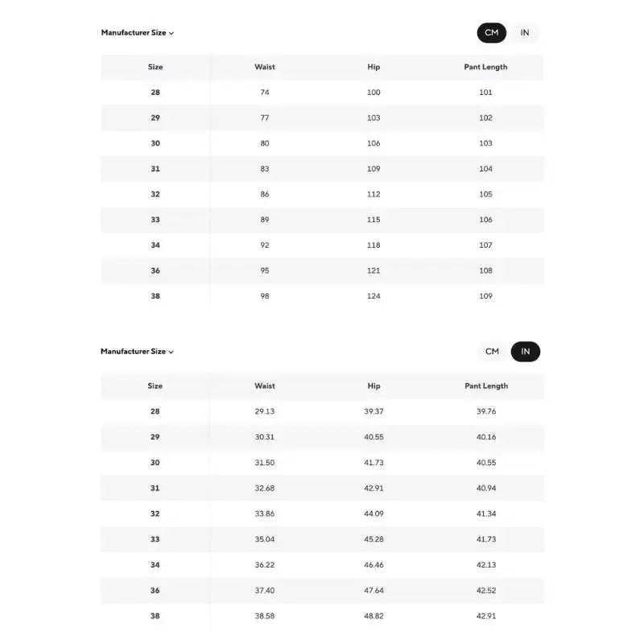Click the Hip header in top table
Screen dimensions: 644x644
click(x=374, y=67)
